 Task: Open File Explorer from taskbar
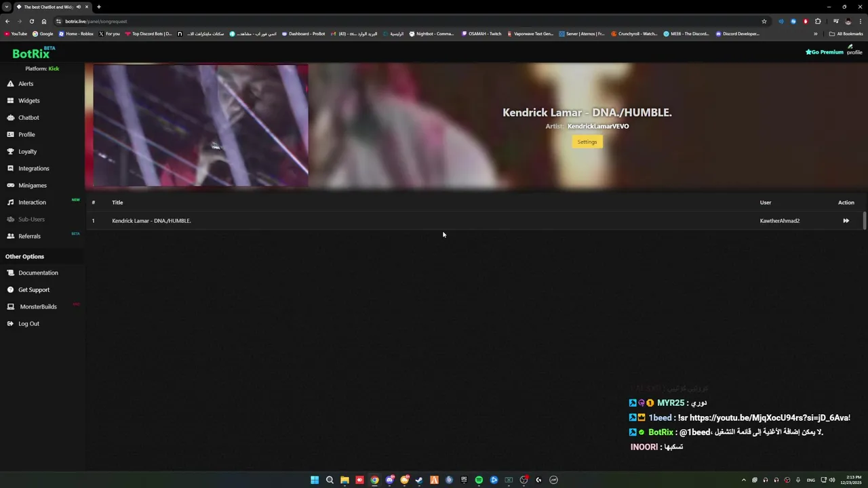pyautogui.click(x=344, y=480)
